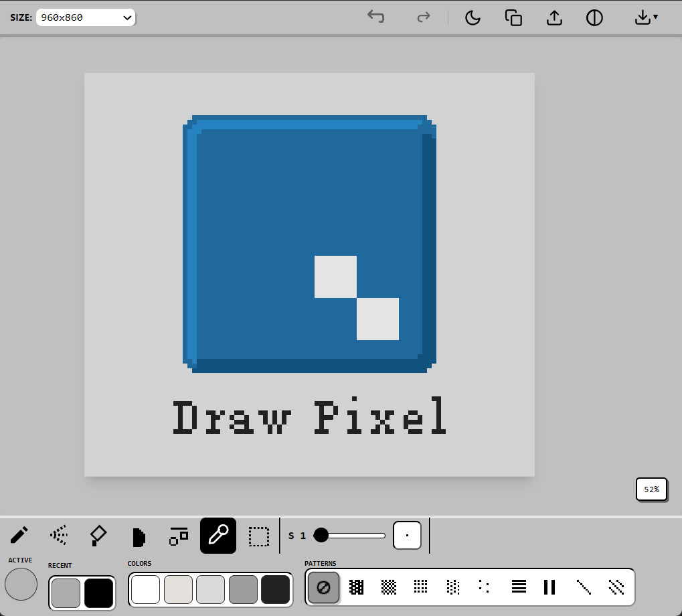Viewport: 682px width, 616px height.
Task: Pick the gray recent color swatch
Action: [x=66, y=593]
